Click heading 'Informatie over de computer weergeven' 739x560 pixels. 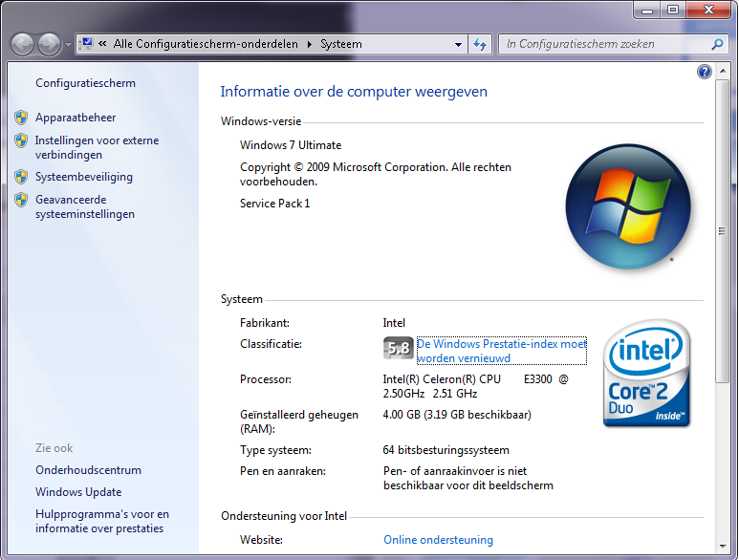click(354, 92)
